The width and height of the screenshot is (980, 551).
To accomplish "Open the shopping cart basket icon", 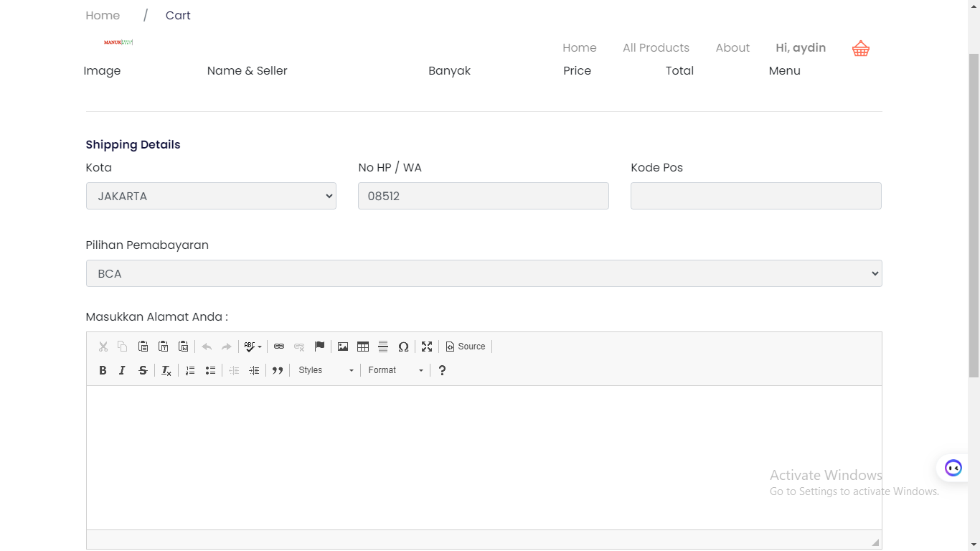I will [861, 49].
